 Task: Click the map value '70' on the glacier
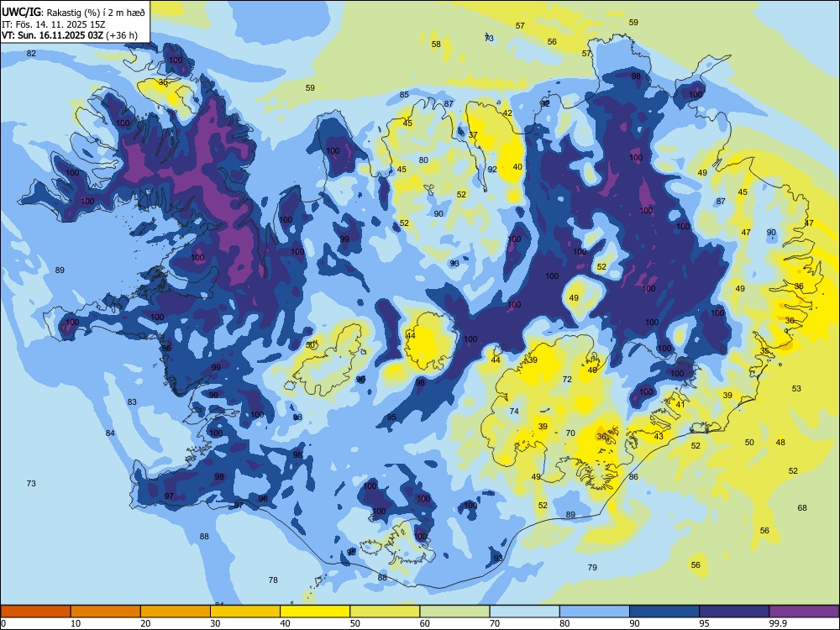click(x=570, y=433)
